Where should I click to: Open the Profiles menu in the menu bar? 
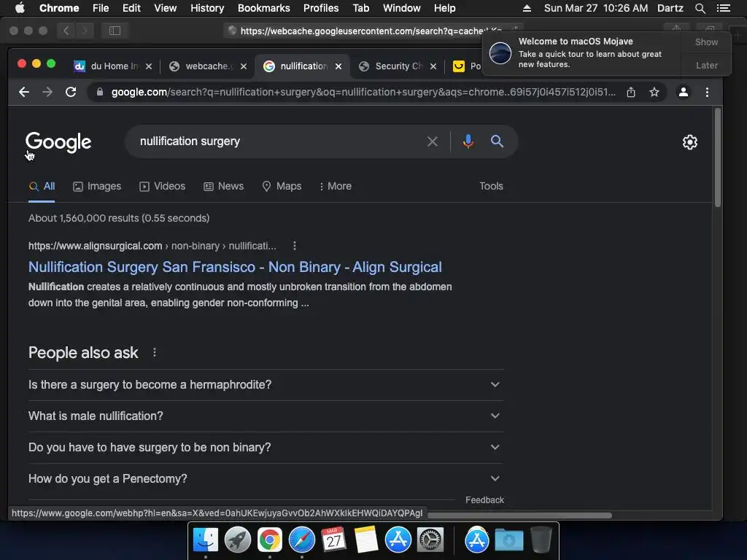pyautogui.click(x=321, y=8)
